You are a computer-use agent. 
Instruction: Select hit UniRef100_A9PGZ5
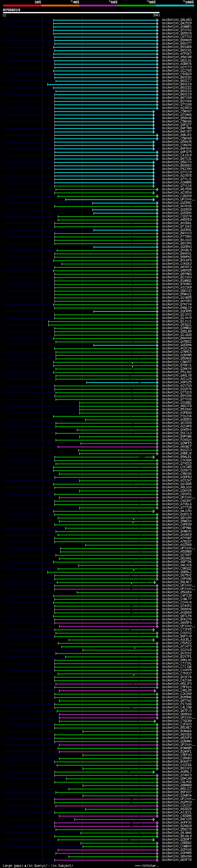pos(177,382)
